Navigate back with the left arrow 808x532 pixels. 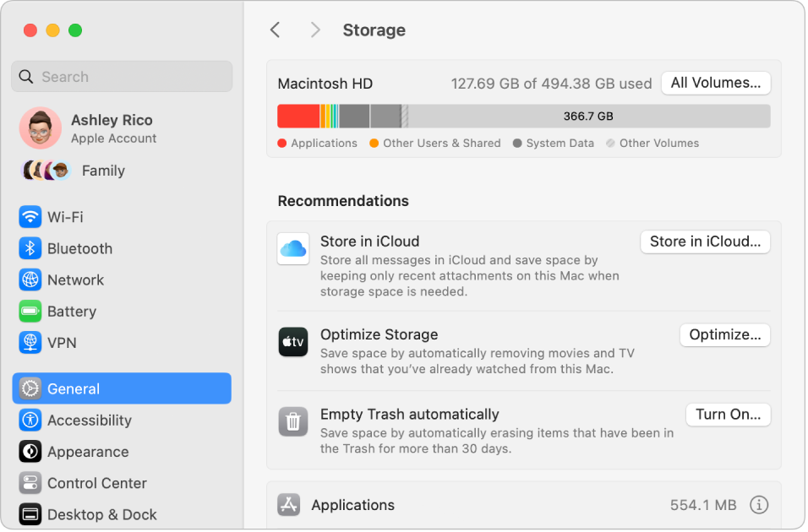[276, 30]
